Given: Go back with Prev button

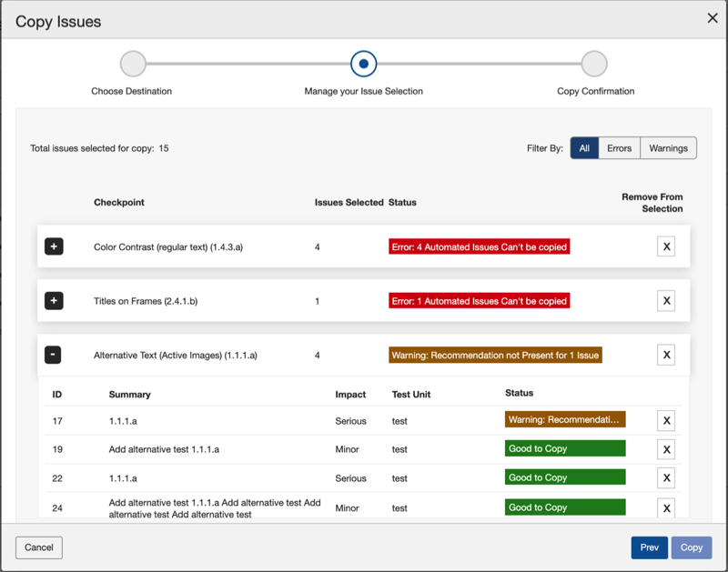Looking at the screenshot, I should pos(649,547).
